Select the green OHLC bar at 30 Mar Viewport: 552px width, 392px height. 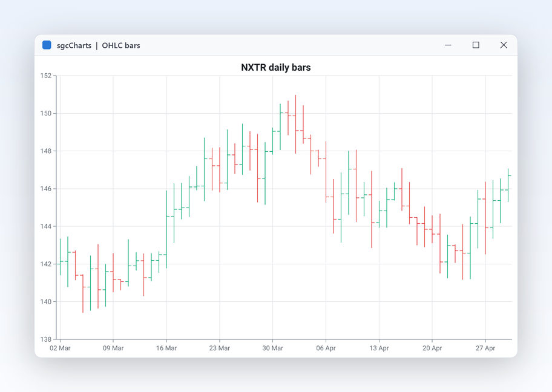(272, 141)
